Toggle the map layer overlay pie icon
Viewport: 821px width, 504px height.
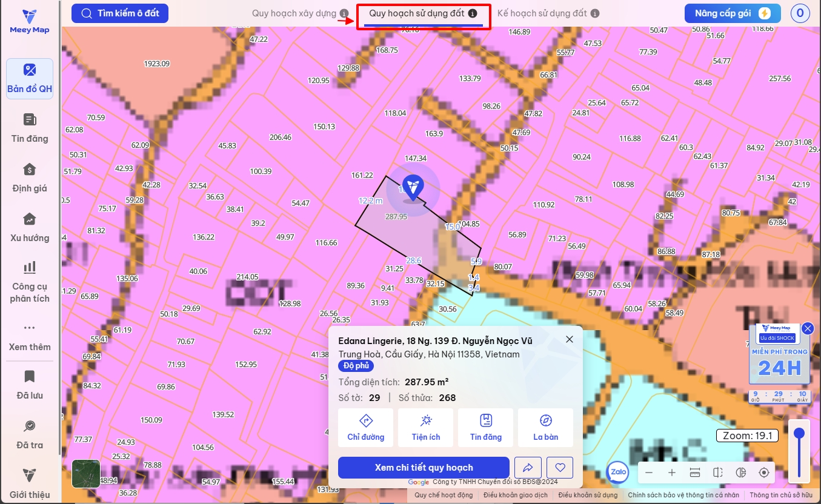[x=740, y=472]
